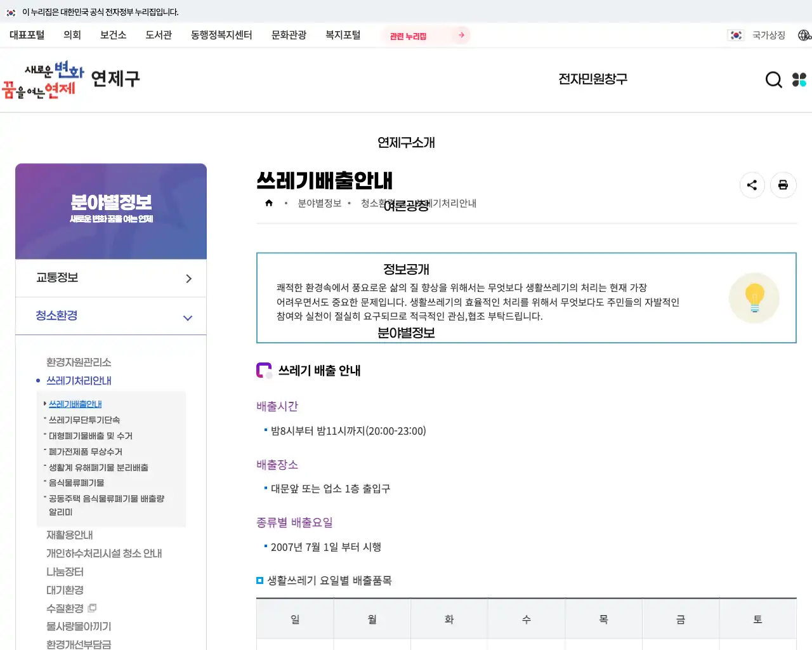Print the page with the printer icon
The image size is (812, 650).
click(x=783, y=185)
